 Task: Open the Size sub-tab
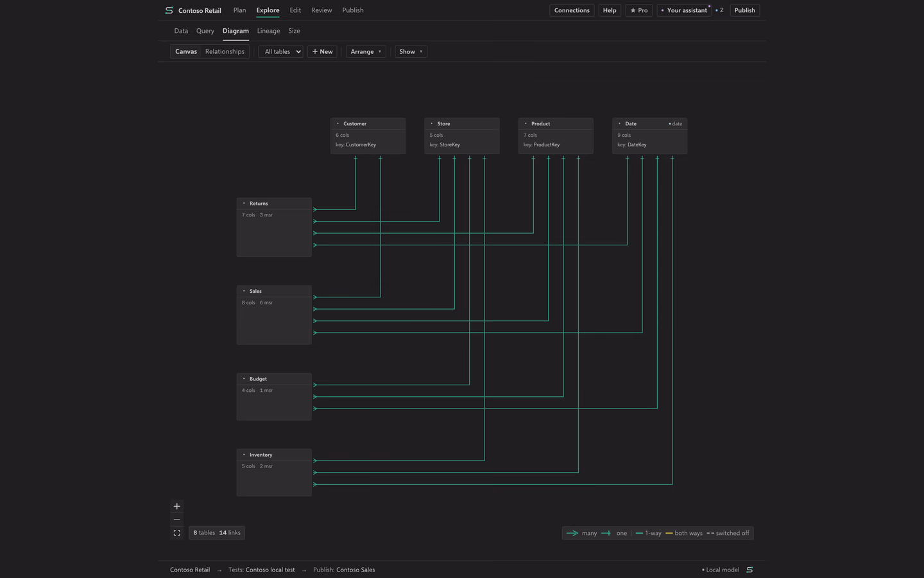[x=294, y=31]
